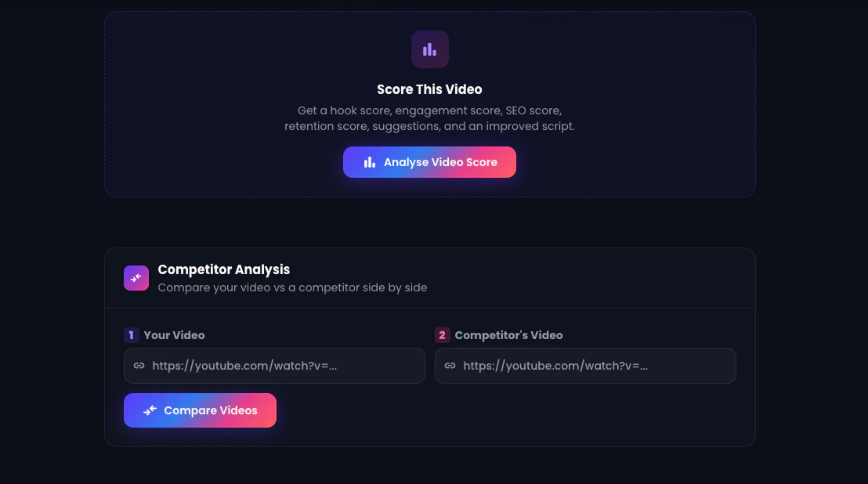Viewport: 868px width, 484px height.
Task: Click the chart icon inside Analyse Video Score button
Action: 369,162
